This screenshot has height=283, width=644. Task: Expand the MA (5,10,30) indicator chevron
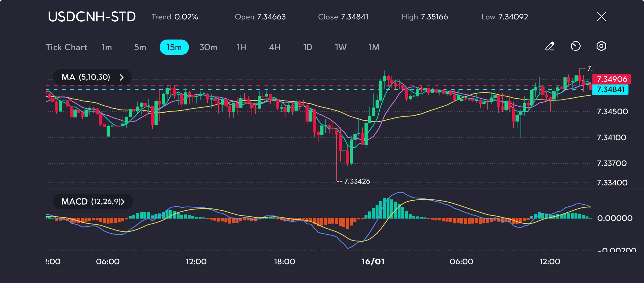(x=122, y=77)
